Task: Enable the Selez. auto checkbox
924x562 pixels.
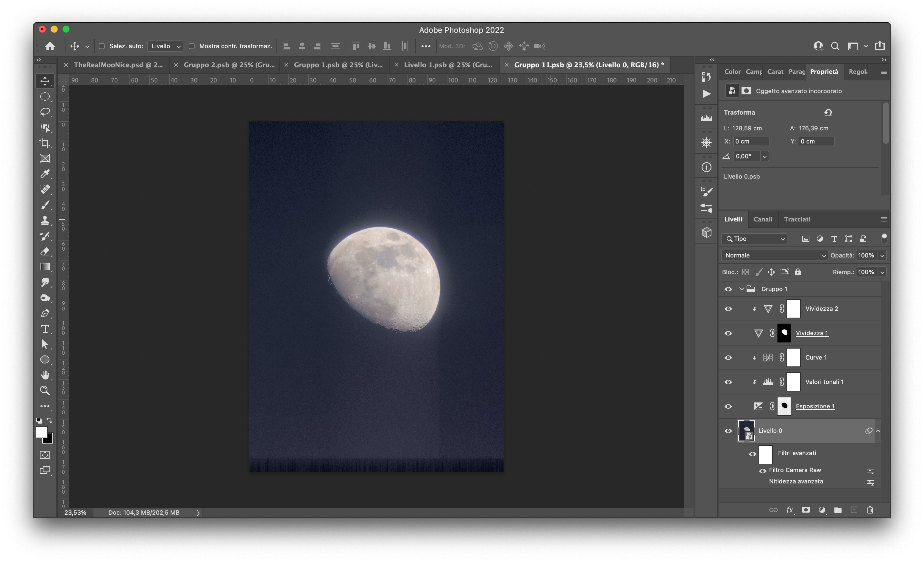Action: pyautogui.click(x=102, y=46)
